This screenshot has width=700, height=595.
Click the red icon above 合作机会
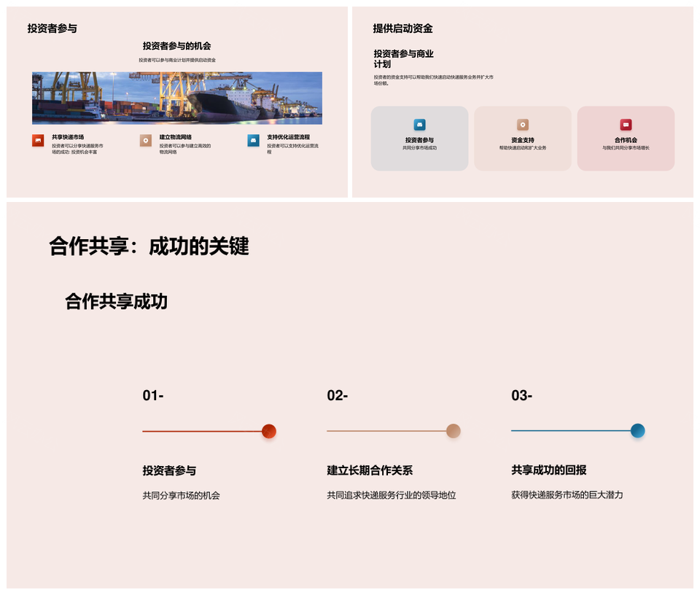[x=626, y=125]
